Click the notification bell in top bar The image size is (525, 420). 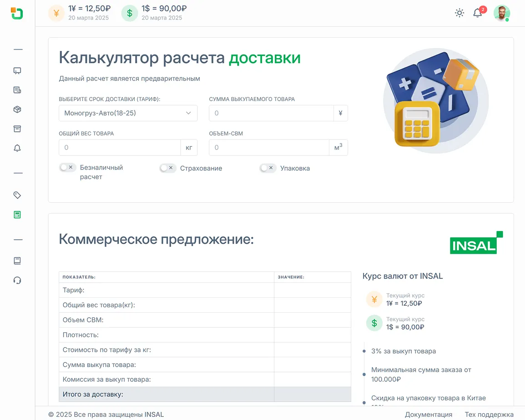click(x=477, y=13)
